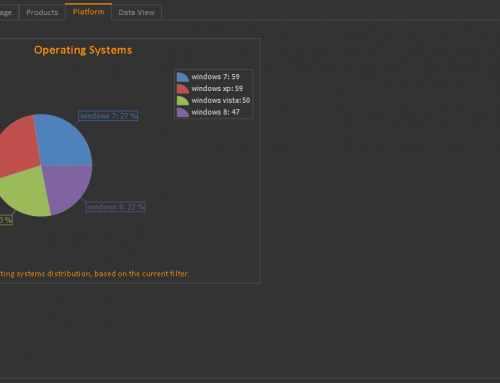
Task: Click the green windows vista legend swatch
Action: [183, 100]
